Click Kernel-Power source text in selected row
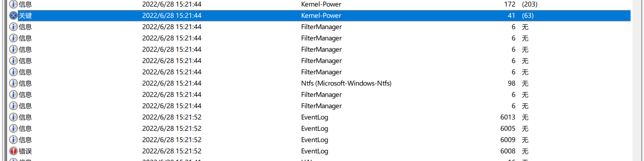This screenshot has height=161, width=644. coord(321,15)
